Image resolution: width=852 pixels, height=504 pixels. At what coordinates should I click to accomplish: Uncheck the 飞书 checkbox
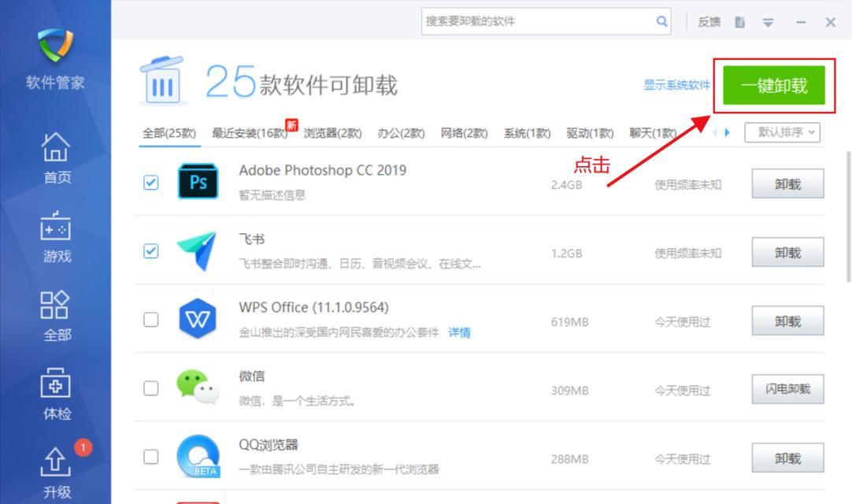151,251
